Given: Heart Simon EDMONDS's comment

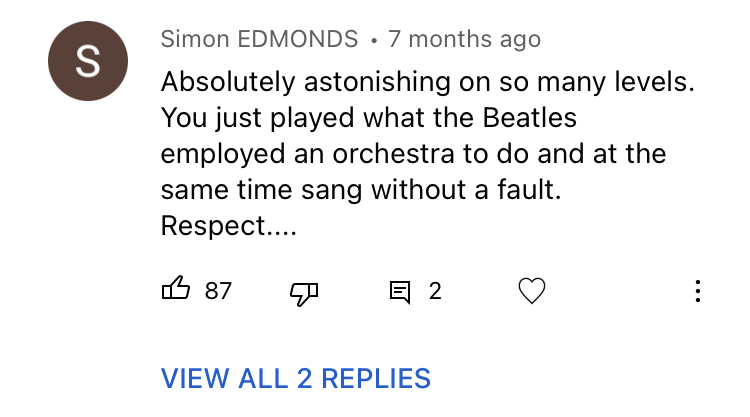Looking at the screenshot, I should pyautogui.click(x=532, y=292).
